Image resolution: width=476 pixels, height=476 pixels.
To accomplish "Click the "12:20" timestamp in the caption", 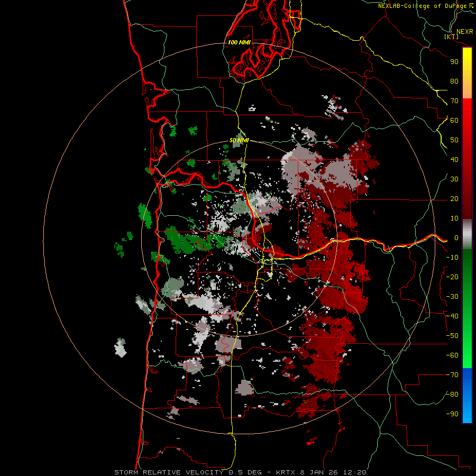I will click(354, 472).
